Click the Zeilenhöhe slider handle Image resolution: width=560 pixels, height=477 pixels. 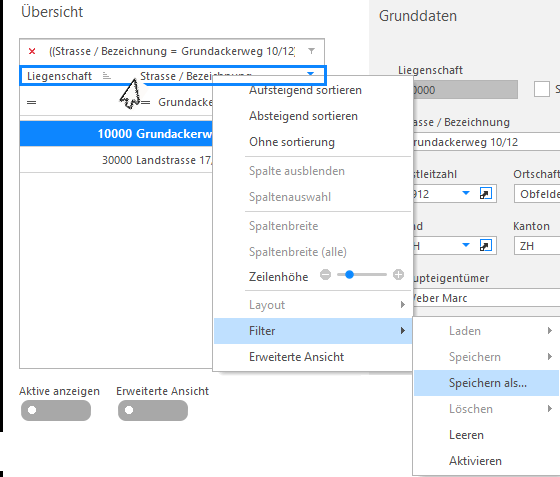(350, 275)
